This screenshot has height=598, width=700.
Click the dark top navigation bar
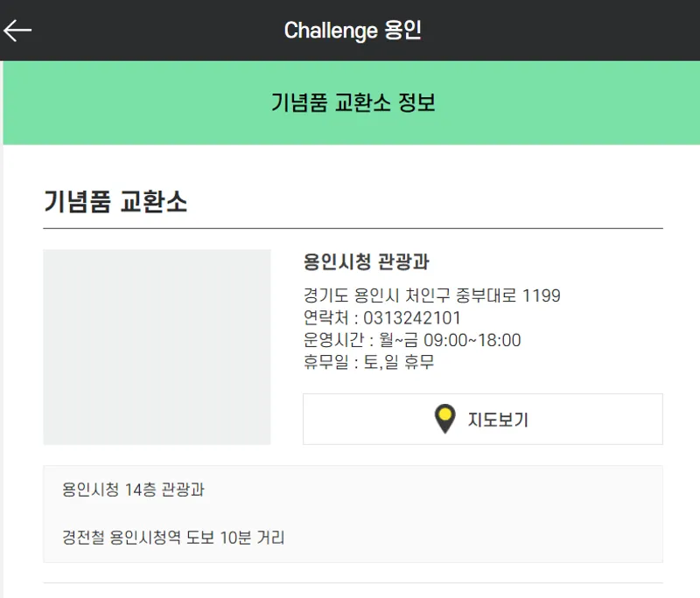tap(350, 31)
